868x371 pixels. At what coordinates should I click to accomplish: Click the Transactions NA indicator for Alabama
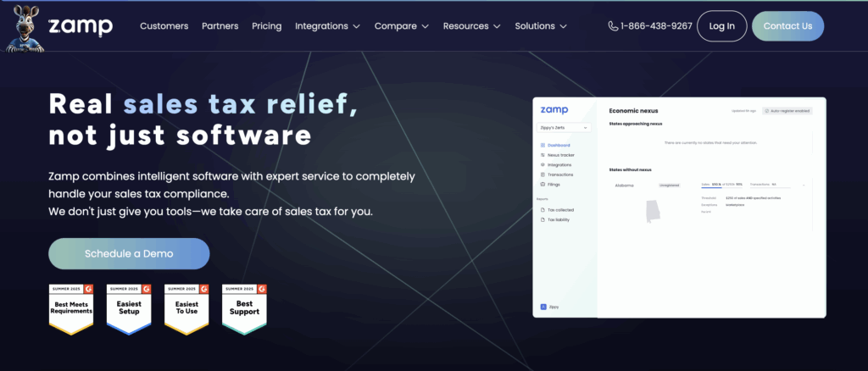pos(770,185)
